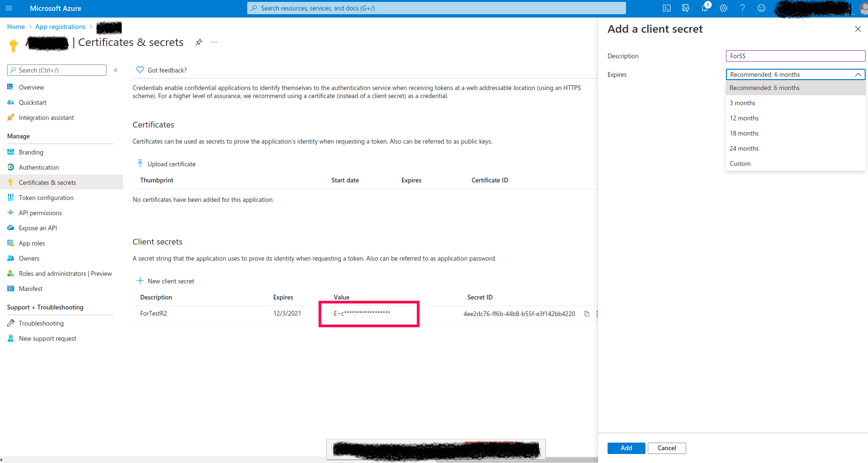Click the Branding icon in Manage
Image resolution: width=868 pixels, height=463 pixels.
point(10,152)
